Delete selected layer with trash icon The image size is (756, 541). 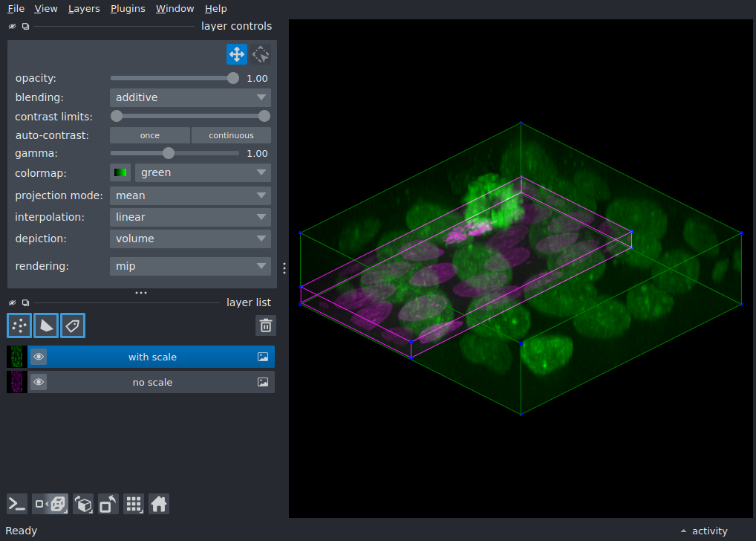pos(266,325)
